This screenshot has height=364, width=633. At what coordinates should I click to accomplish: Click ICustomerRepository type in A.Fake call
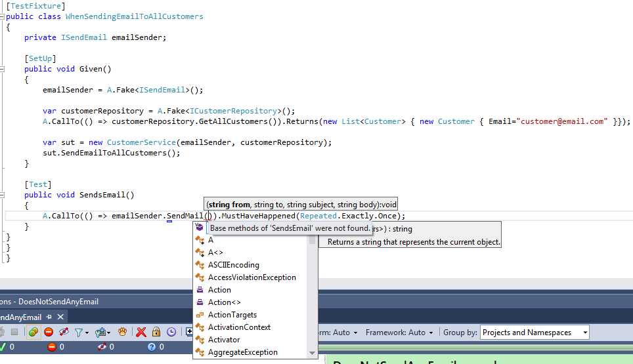[x=233, y=111]
